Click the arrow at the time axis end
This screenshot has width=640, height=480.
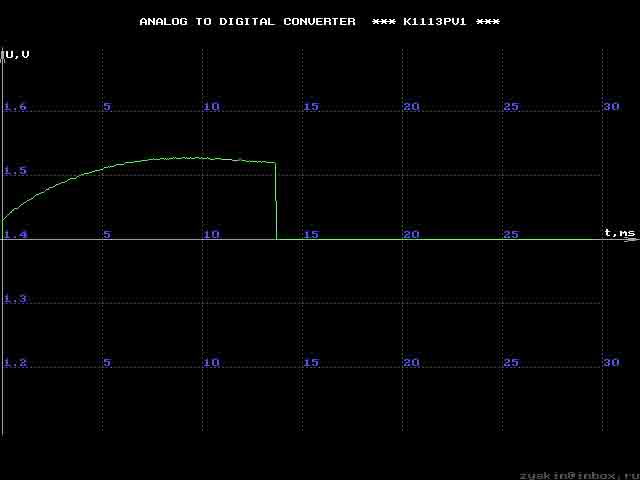click(632, 240)
